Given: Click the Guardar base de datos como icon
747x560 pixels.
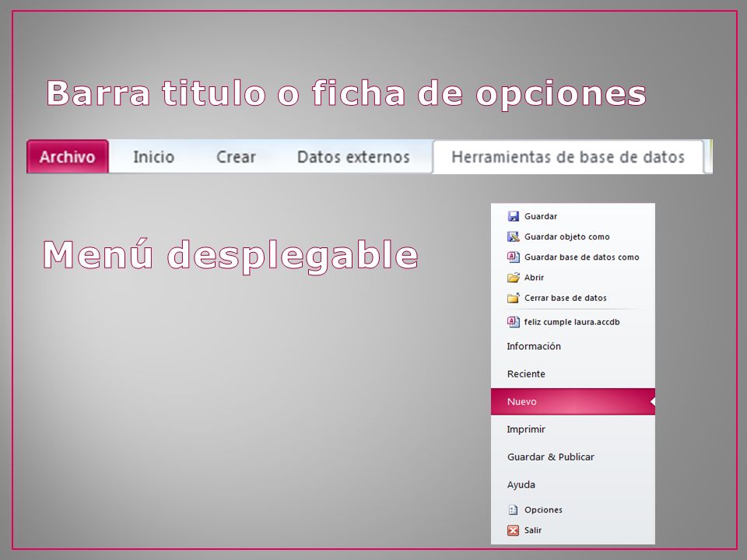Looking at the screenshot, I should pos(513,257).
